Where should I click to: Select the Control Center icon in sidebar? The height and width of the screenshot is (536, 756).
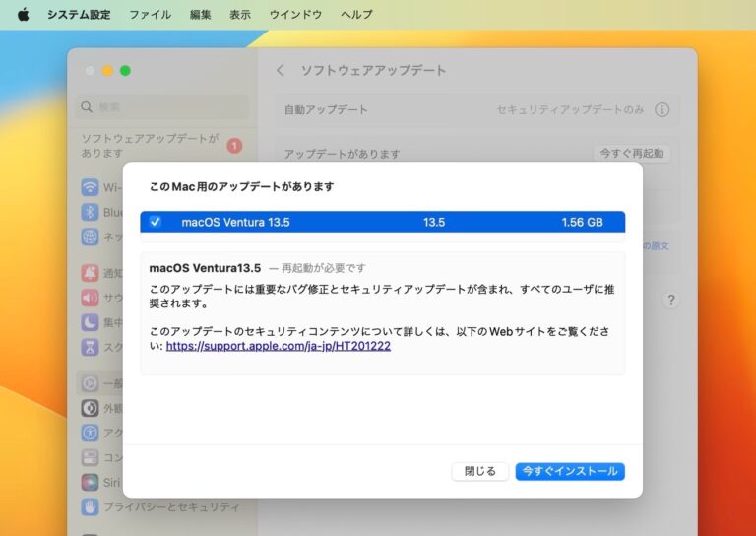90,457
